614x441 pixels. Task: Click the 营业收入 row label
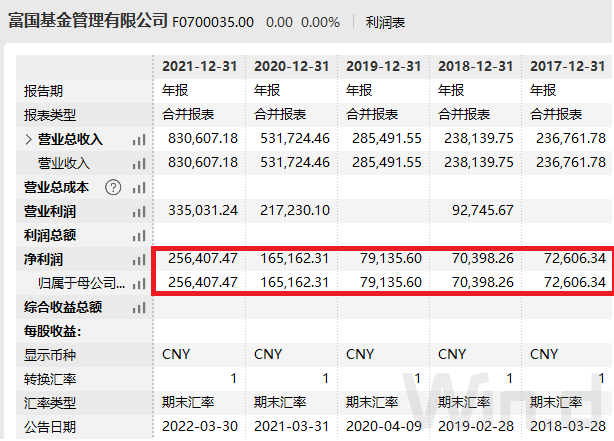63,163
